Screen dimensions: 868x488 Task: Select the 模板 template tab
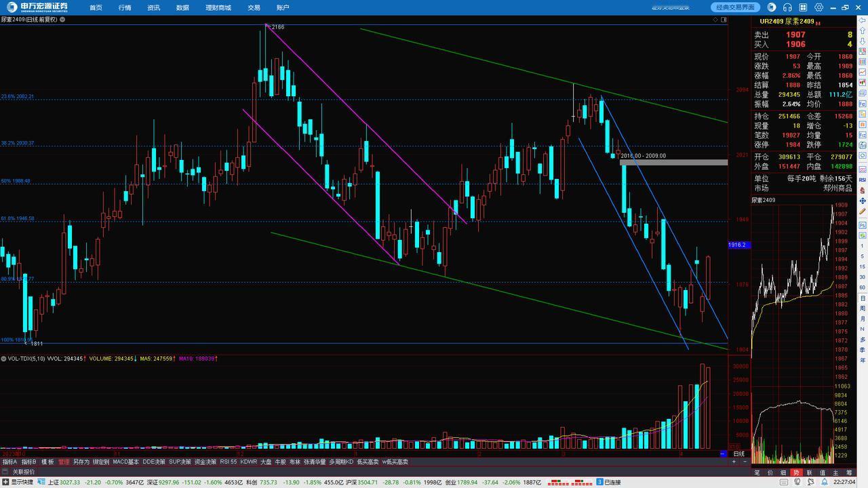click(x=47, y=462)
